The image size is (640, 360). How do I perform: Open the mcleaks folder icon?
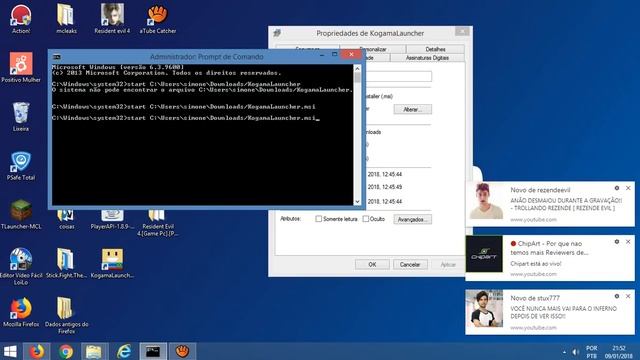66,19
